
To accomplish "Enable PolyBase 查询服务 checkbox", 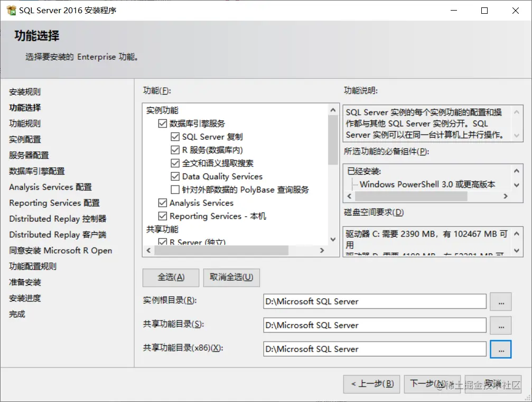I will 175,189.
